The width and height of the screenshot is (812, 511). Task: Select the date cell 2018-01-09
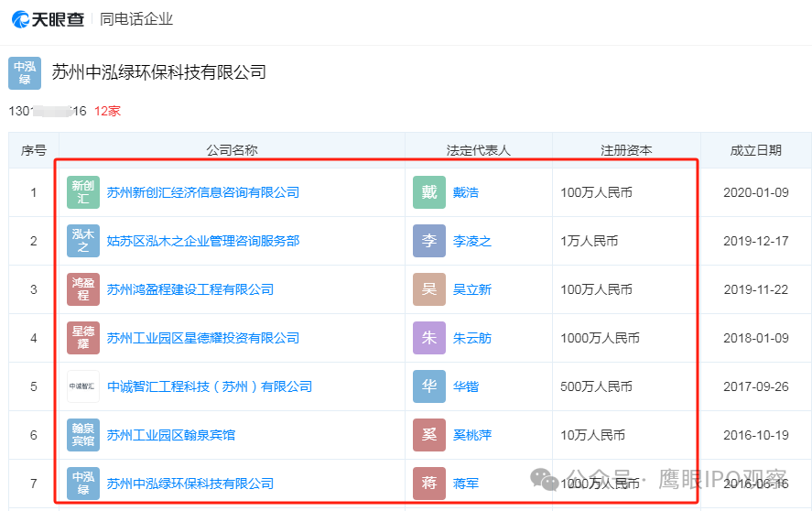756,338
